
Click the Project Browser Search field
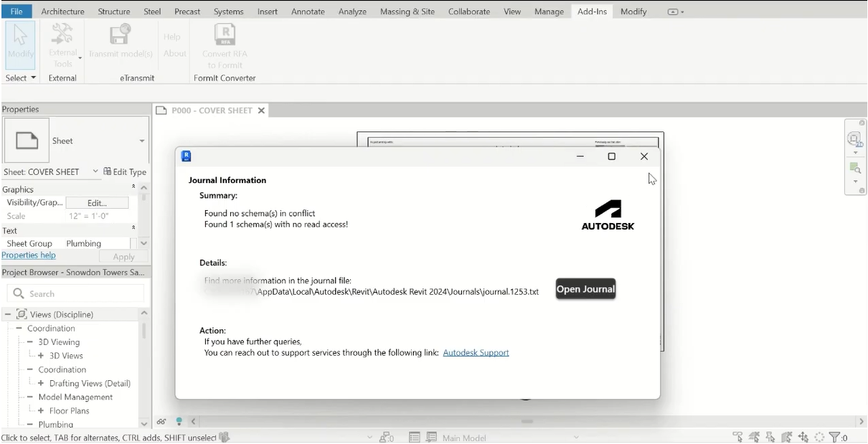[x=75, y=293]
